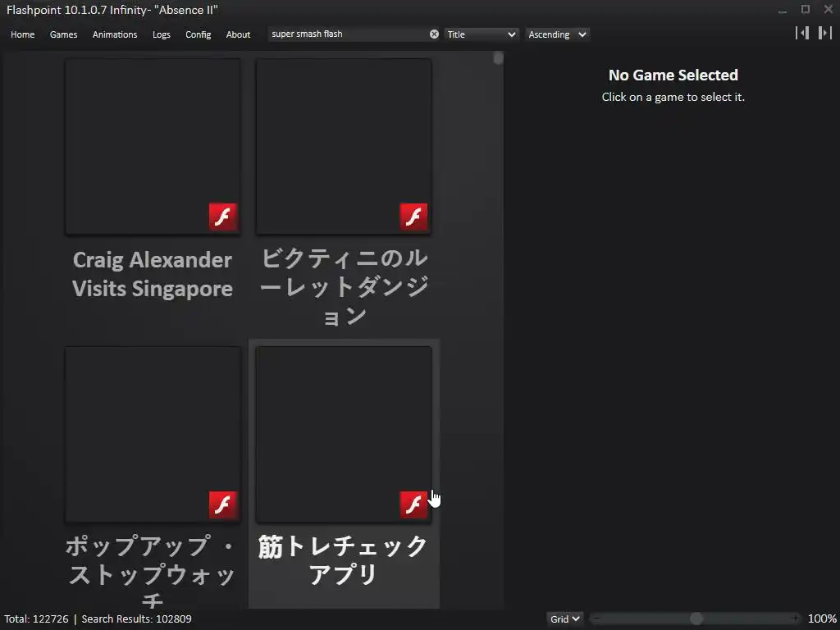Click the thumbnail zoom slider handle
This screenshot has height=630, width=840.
(696, 619)
